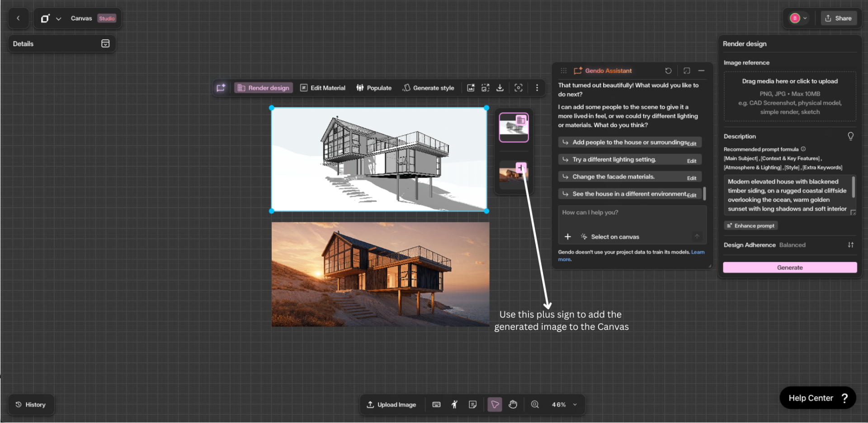Activate the pointer select tool
Screen dimensions: 868x423
(x=495, y=404)
